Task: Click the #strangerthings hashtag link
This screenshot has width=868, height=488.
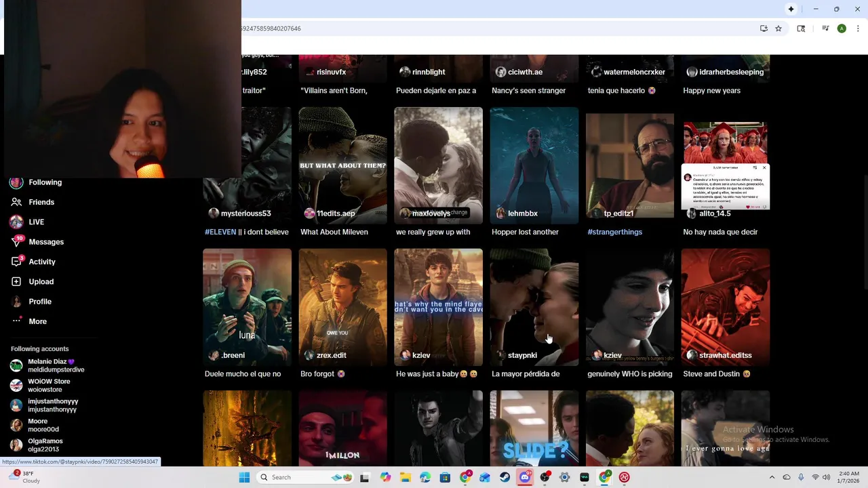Action: coord(615,232)
